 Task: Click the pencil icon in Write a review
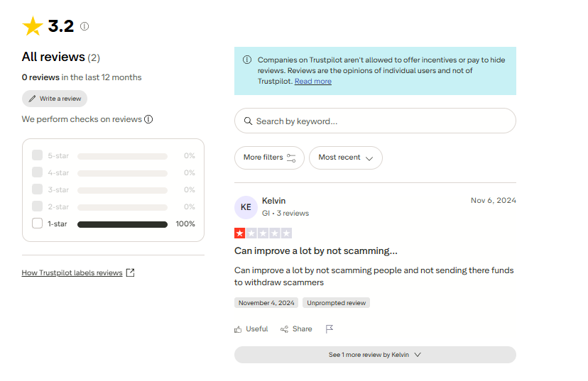pyautogui.click(x=32, y=99)
